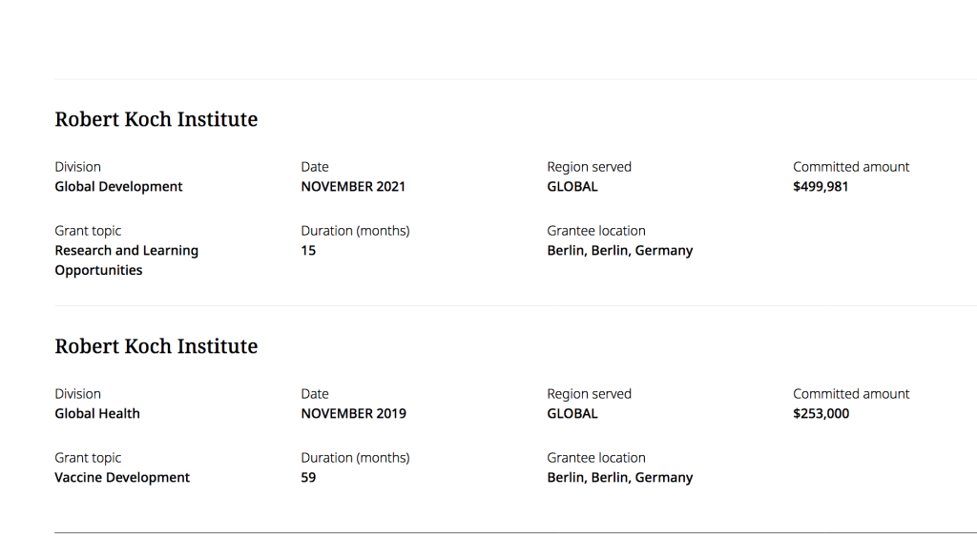The width and height of the screenshot is (977, 560).
Task: Click the Division label above Global Development
Action: pyautogui.click(x=77, y=167)
